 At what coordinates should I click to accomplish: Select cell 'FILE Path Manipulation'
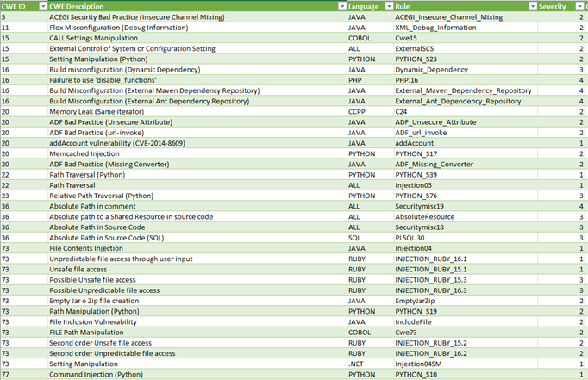click(197, 332)
